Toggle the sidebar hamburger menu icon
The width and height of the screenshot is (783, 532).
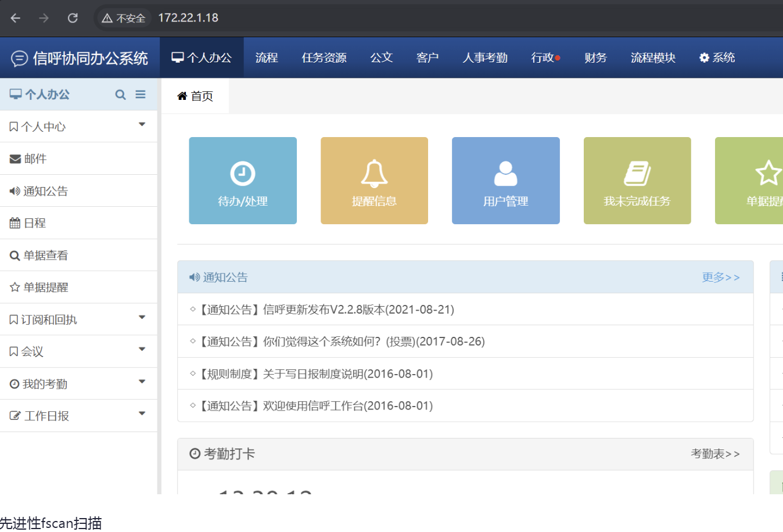pyautogui.click(x=141, y=95)
